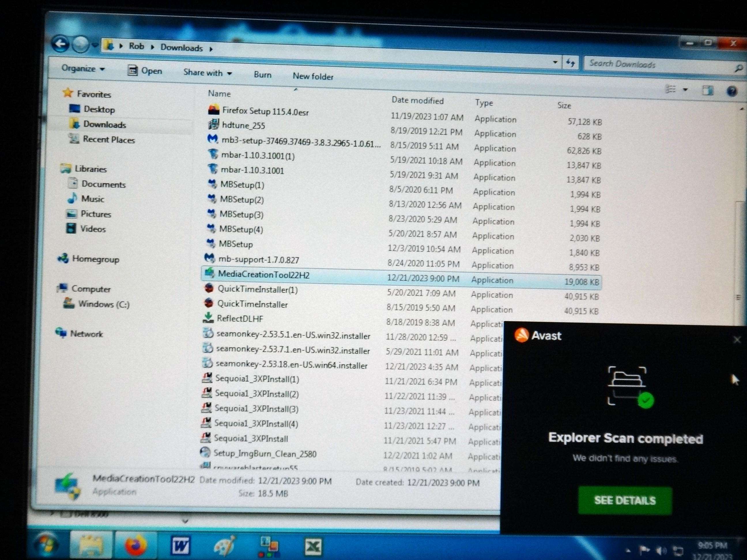Toggle the preview pane
The image size is (747, 560).
[708, 90]
